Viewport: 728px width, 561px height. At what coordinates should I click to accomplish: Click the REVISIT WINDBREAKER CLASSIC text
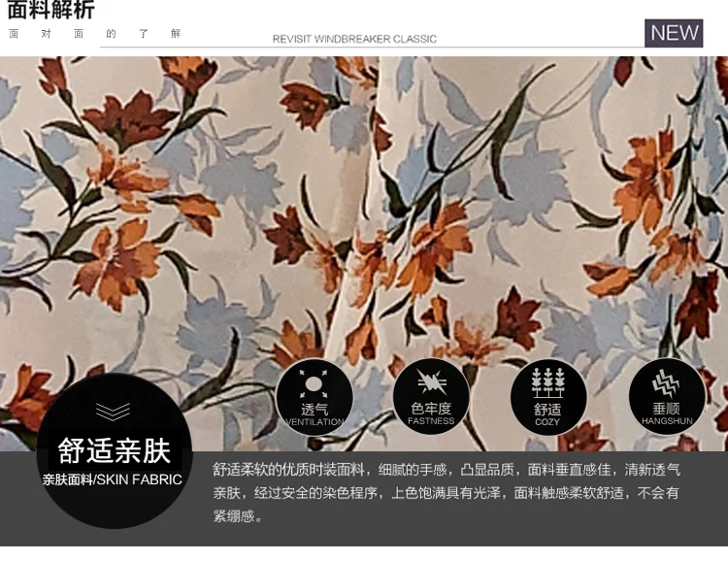354,39
